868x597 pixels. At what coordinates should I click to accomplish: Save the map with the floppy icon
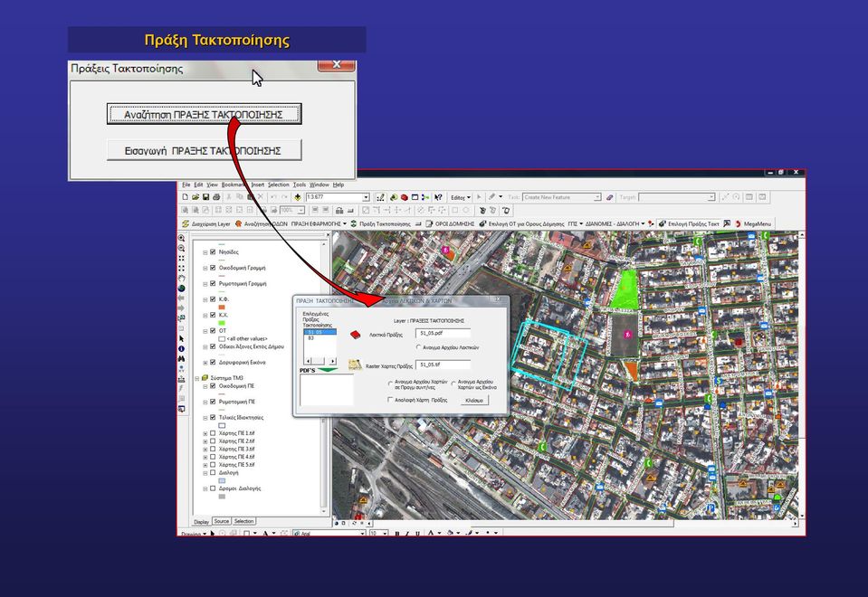coord(206,197)
